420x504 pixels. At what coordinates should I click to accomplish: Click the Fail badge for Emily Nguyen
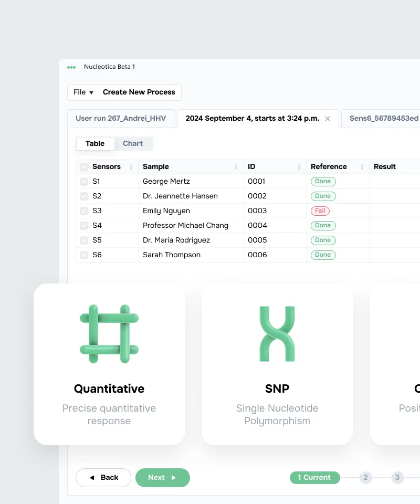320,211
